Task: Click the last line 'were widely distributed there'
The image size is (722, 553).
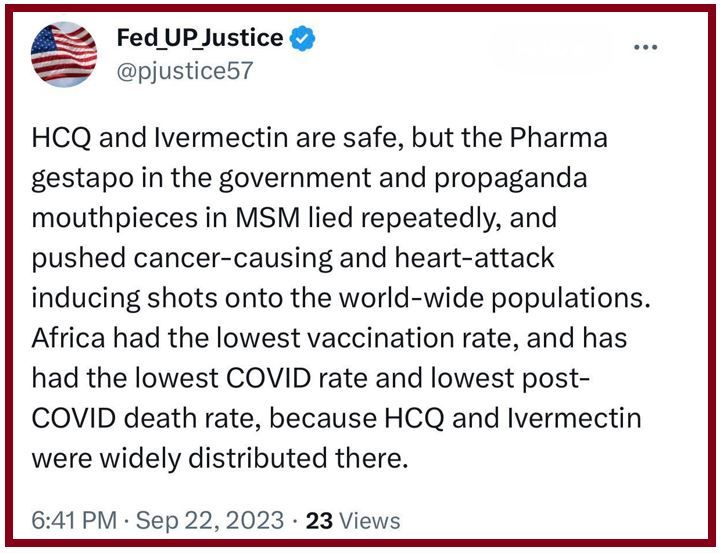Action: click(220, 457)
